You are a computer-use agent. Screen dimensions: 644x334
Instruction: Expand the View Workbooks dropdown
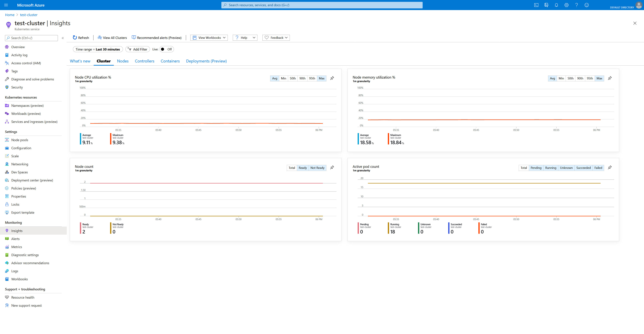tap(209, 38)
